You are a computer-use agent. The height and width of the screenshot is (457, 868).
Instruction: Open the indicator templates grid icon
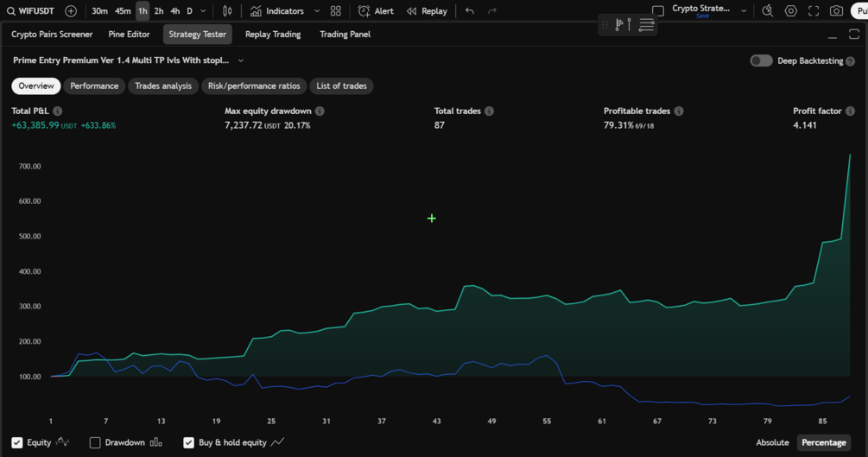tap(335, 11)
